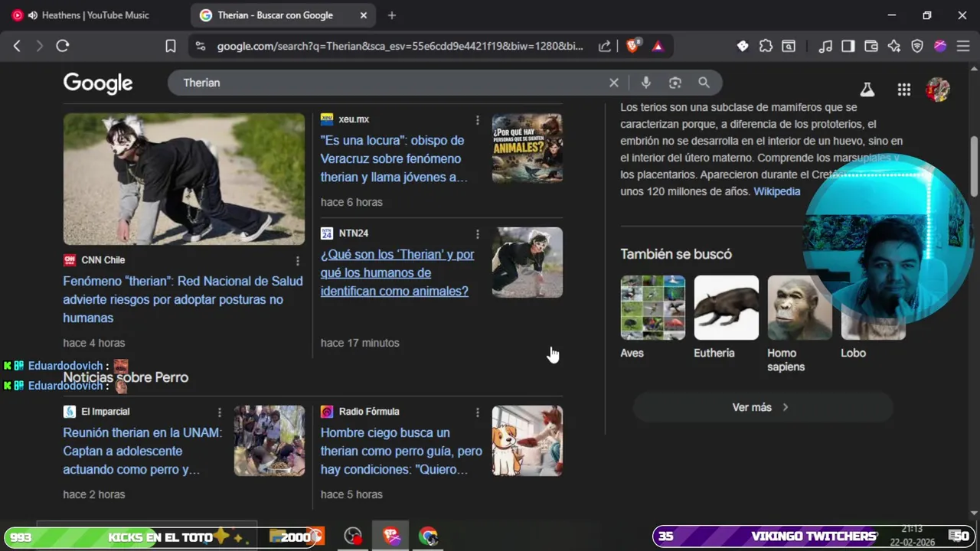This screenshot has width=980, height=551.
Task: Click the También se buscó heading
Action: click(676, 254)
